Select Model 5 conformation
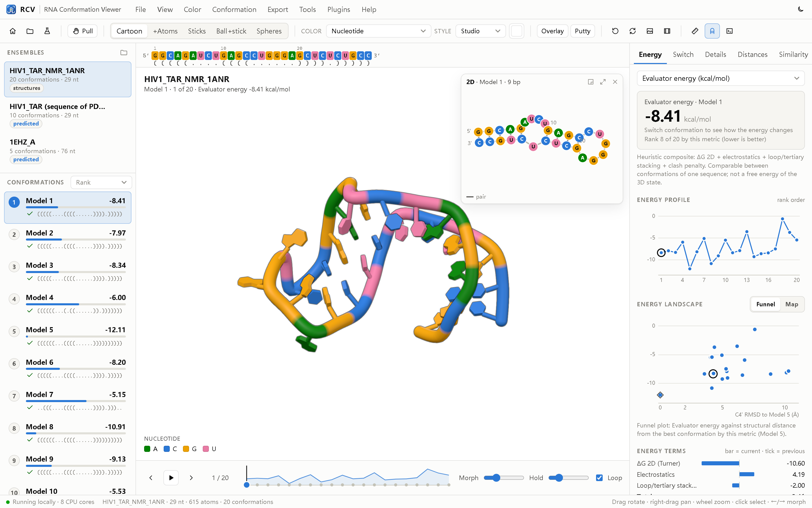Image resolution: width=812 pixels, height=508 pixels. click(x=68, y=337)
